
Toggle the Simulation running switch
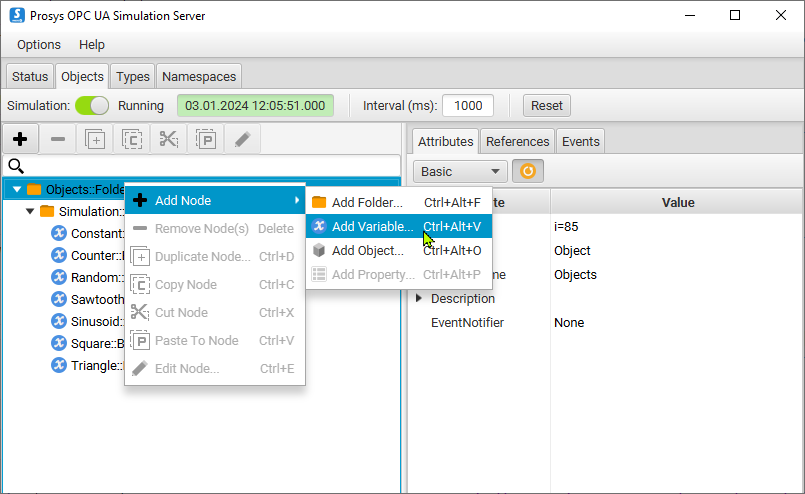92,105
